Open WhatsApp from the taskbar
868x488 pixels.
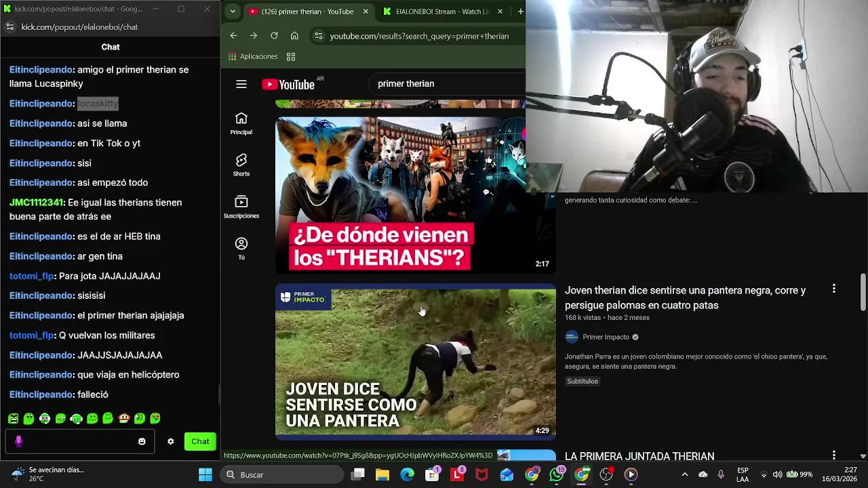point(557,474)
